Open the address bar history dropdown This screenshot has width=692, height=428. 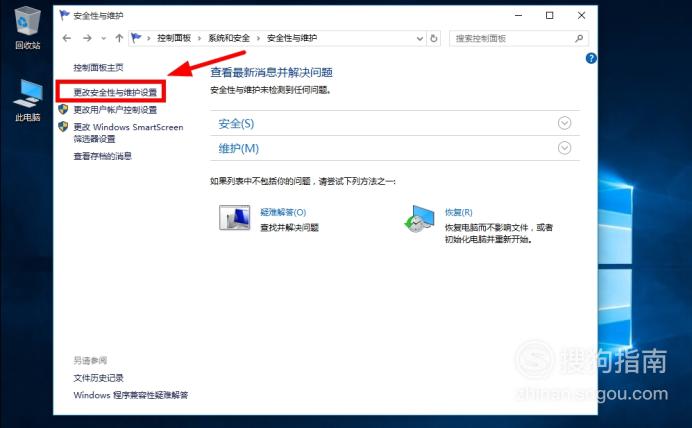click(x=420, y=39)
